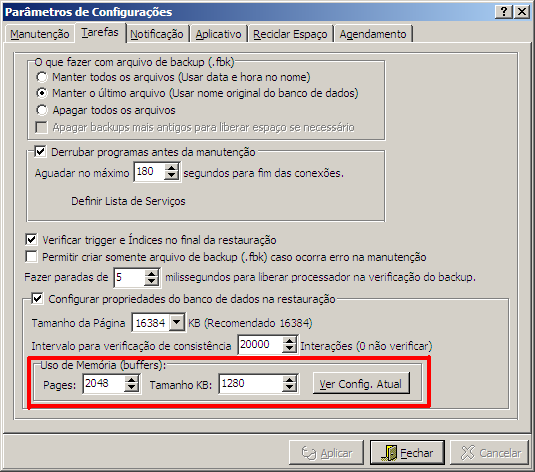Decrease the Tamanho KB spinner down arrow
The height and width of the screenshot is (472, 535).
pyautogui.click(x=289, y=387)
